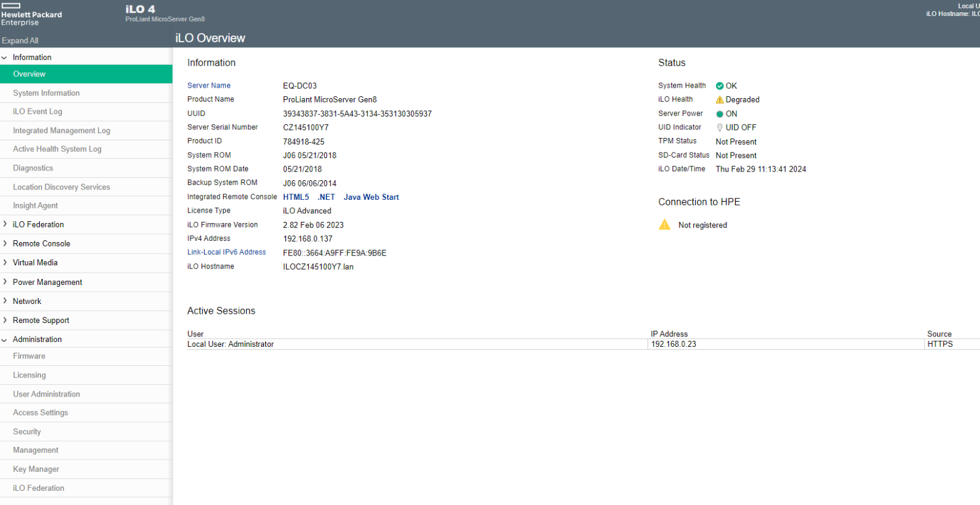The height and width of the screenshot is (505, 980).
Task: Expand the iLO Federation section chevron
Action: click(x=4, y=224)
